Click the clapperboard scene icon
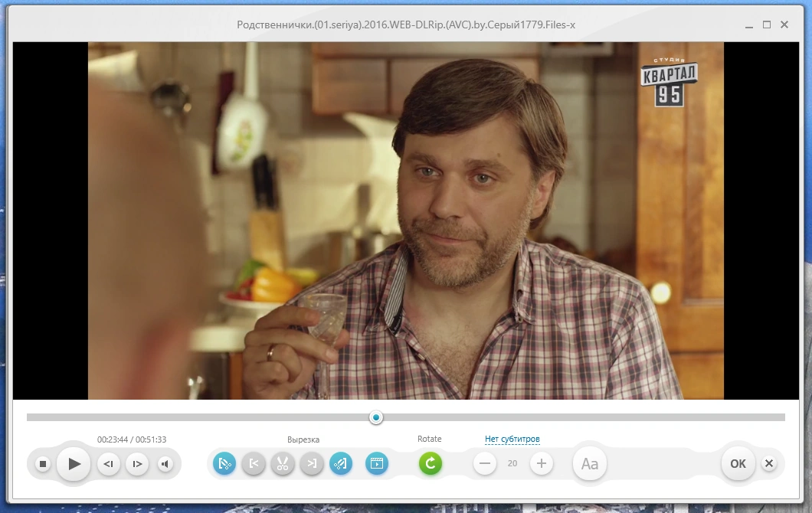The height and width of the screenshot is (513, 812). [x=377, y=463]
